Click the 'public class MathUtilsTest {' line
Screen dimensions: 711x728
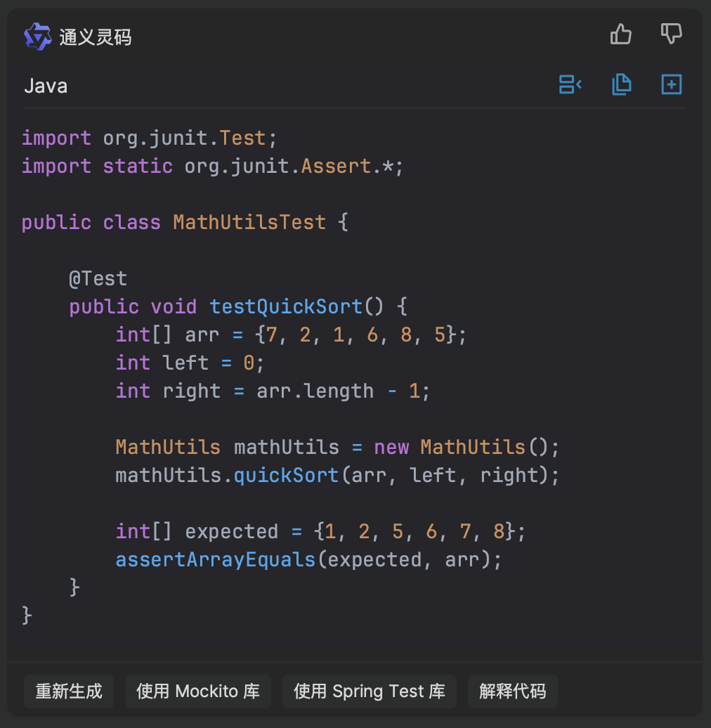point(185,222)
